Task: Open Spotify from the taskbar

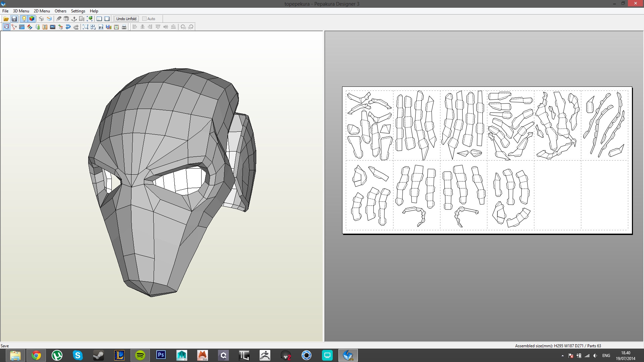Action: 140,355
